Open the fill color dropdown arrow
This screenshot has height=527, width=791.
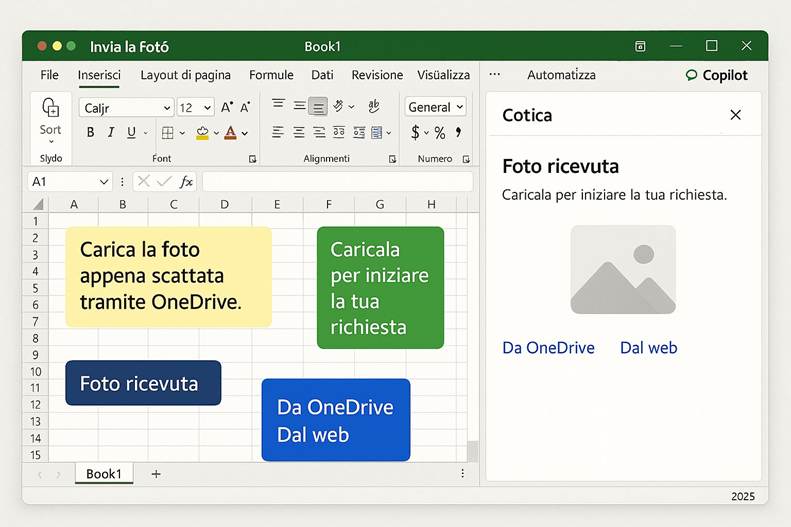click(216, 134)
